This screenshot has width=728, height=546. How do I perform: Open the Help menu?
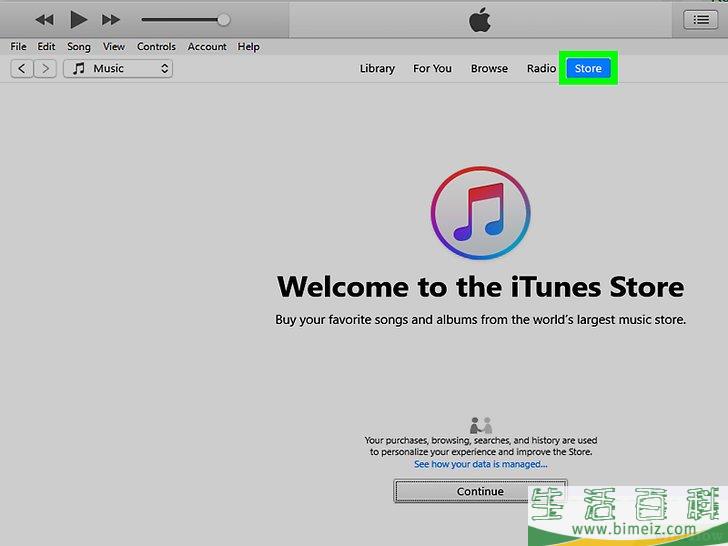click(248, 47)
